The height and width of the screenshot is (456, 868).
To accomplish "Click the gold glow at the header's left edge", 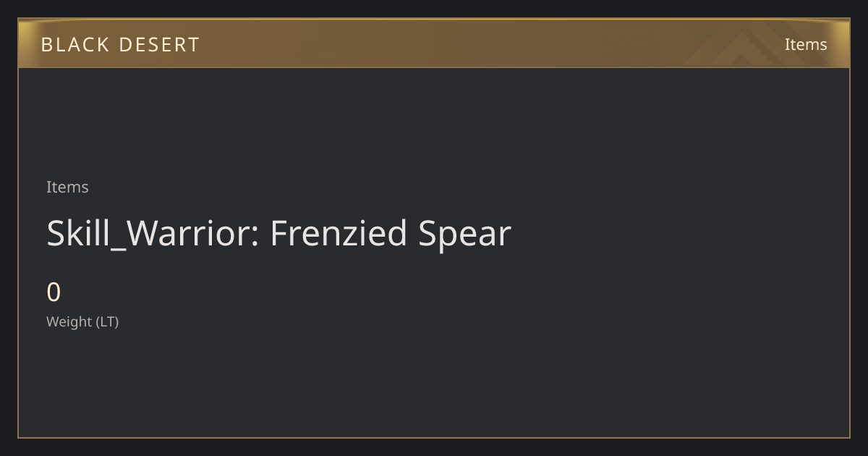I will click(26, 44).
